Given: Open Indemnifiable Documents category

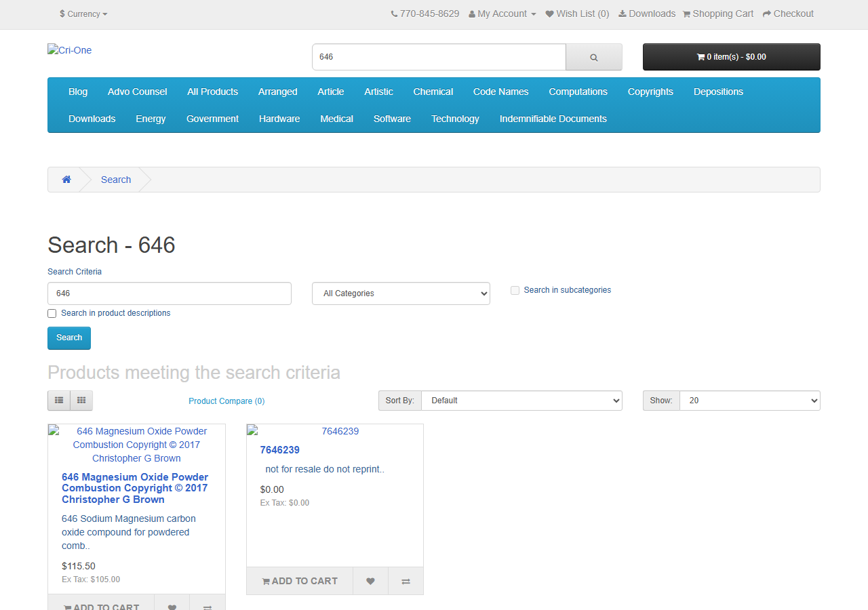Looking at the screenshot, I should [x=553, y=119].
